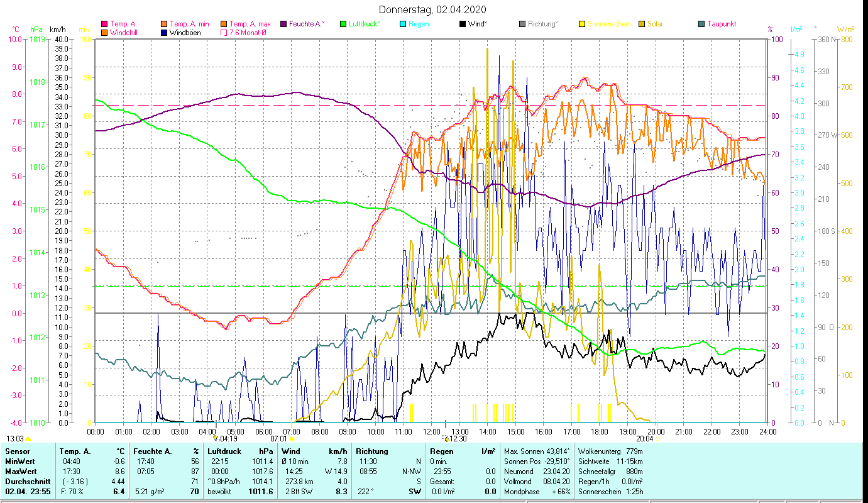Viewport: 868px width, 503px height.
Task: Click the MinWert row label
Action: (x=20, y=462)
